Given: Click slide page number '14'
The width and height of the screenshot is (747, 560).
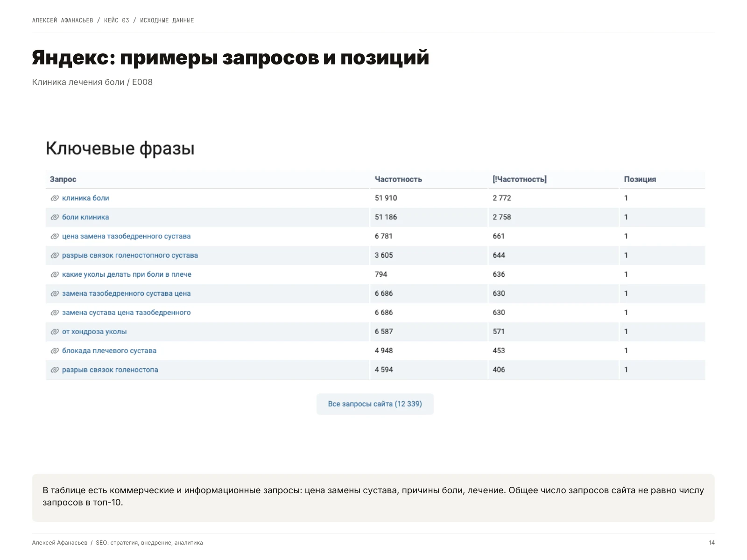Looking at the screenshot, I should pyautogui.click(x=712, y=543).
